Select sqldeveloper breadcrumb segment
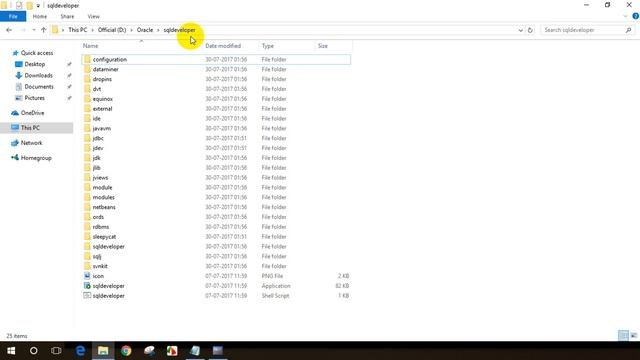The height and width of the screenshot is (360, 640). click(180, 30)
